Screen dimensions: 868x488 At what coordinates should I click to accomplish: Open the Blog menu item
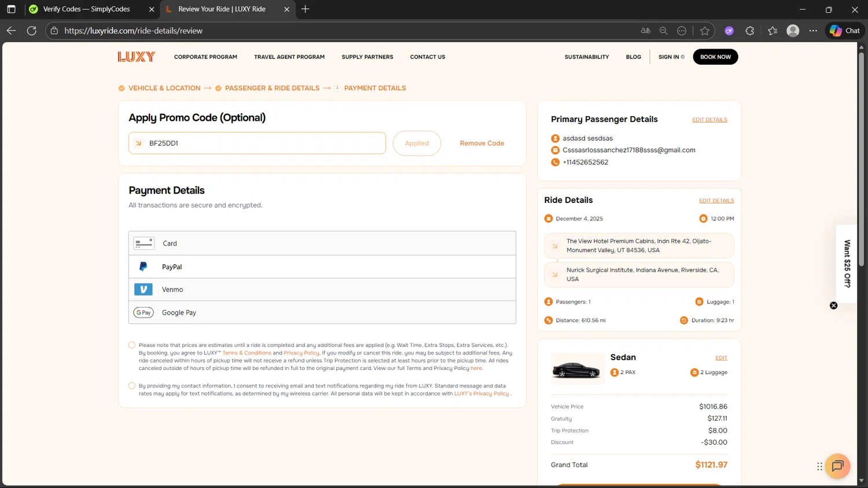(x=634, y=57)
